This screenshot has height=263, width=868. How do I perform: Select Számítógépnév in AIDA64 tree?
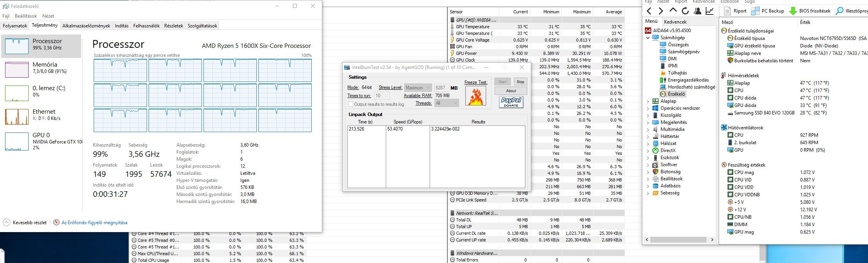click(680, 52)
